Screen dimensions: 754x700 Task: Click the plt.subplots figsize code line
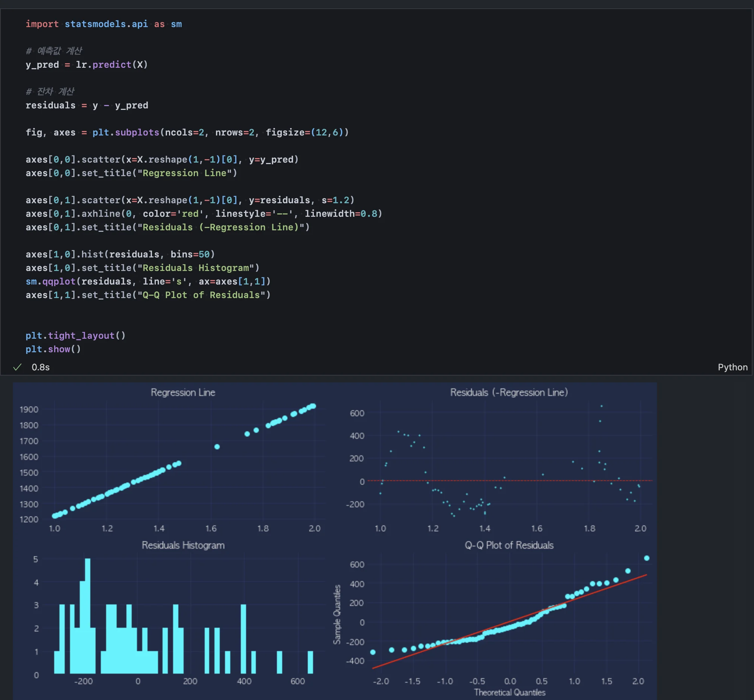click(x=187, y=132)
